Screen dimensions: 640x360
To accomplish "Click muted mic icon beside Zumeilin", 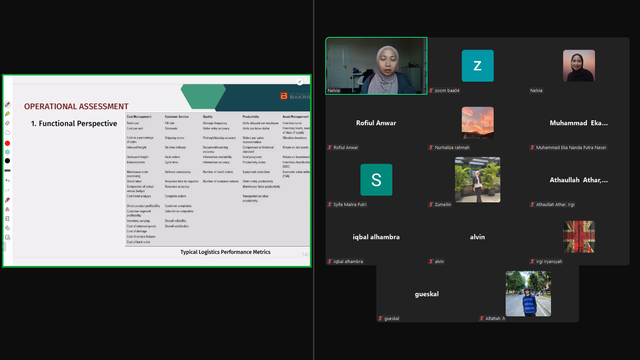I will [431, 204].
